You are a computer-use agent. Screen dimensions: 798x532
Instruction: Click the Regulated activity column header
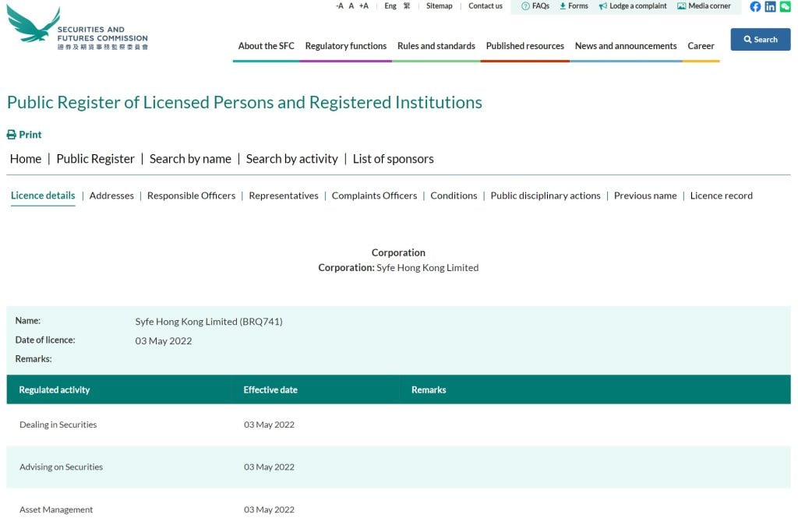(x=55, y=389)
